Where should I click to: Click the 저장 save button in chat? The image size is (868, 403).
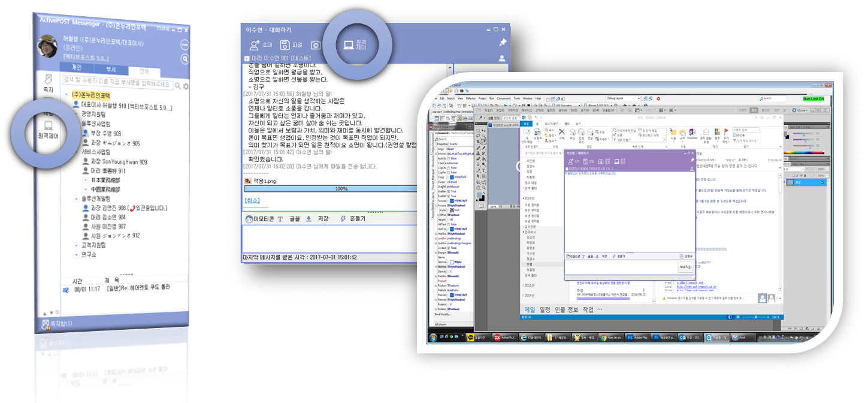point(317,219)
